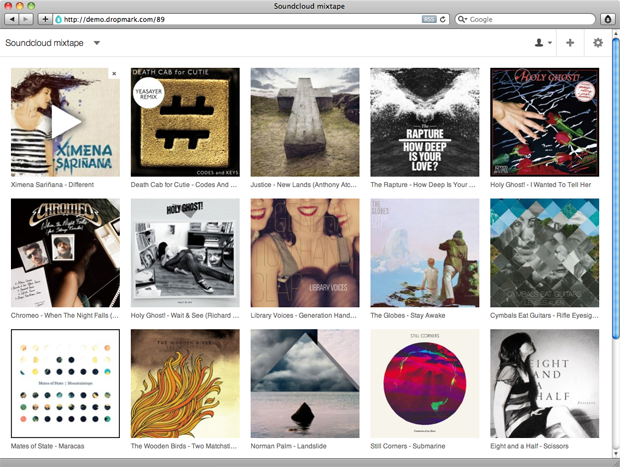Click 'Ximena Sariñana - Different' caption
Viewport: 620px width, 467px height.
(x=52, y=185)
